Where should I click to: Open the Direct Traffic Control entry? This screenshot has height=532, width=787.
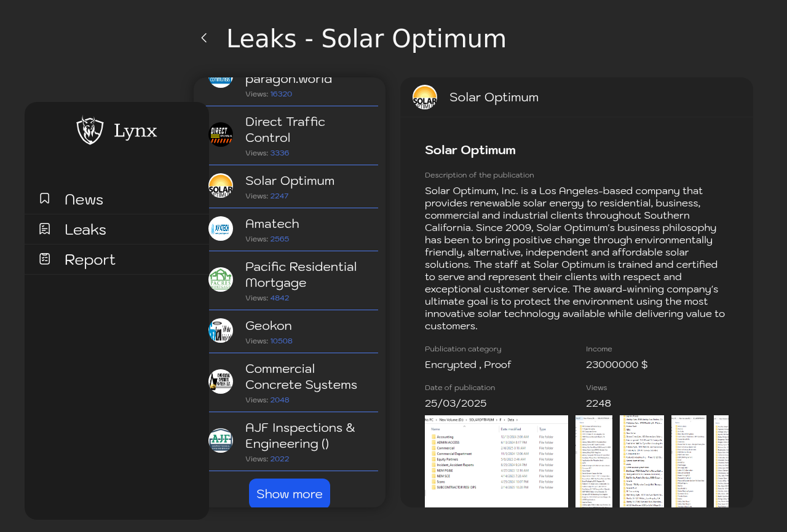292,136
